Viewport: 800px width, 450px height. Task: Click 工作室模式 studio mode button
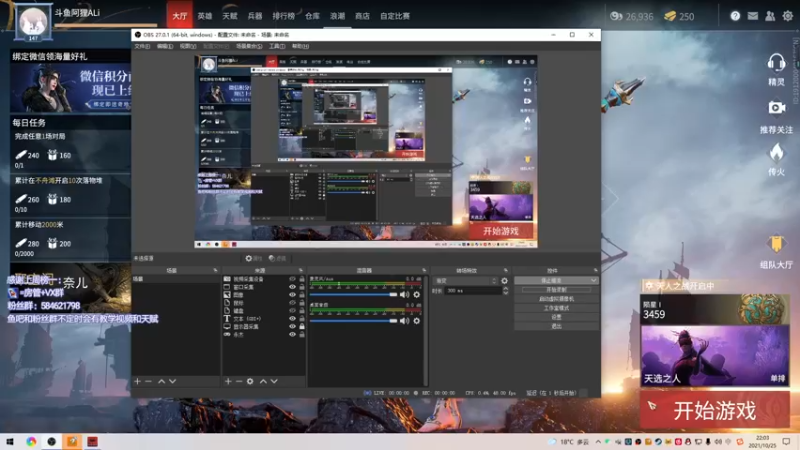pyautogui.click(x=556, y=308)
